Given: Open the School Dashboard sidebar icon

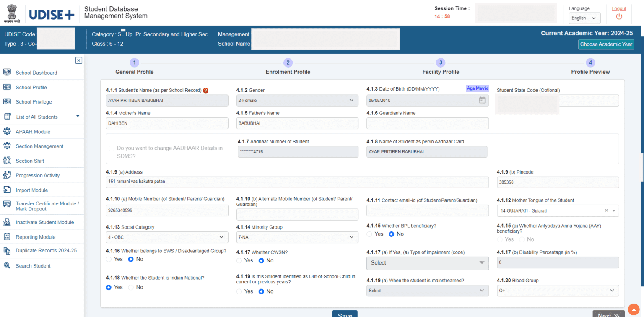Looking at the screenshot, I should point(8,73).
